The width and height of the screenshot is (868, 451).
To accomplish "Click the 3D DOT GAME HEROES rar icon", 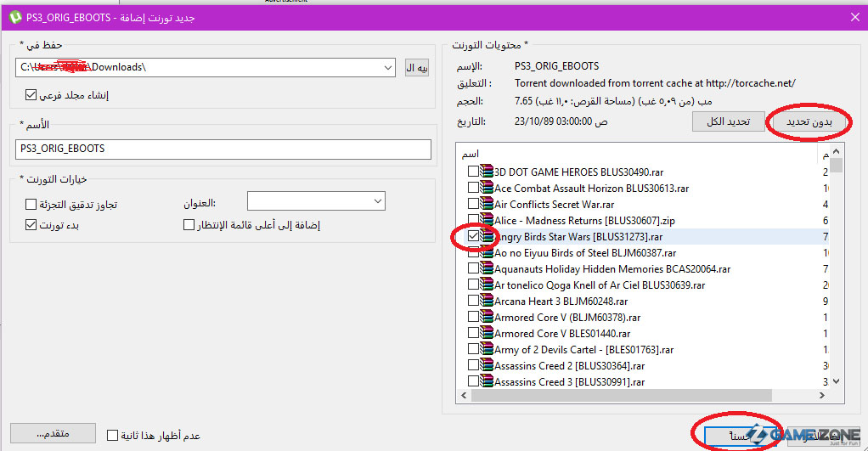I will coord(487,172).
